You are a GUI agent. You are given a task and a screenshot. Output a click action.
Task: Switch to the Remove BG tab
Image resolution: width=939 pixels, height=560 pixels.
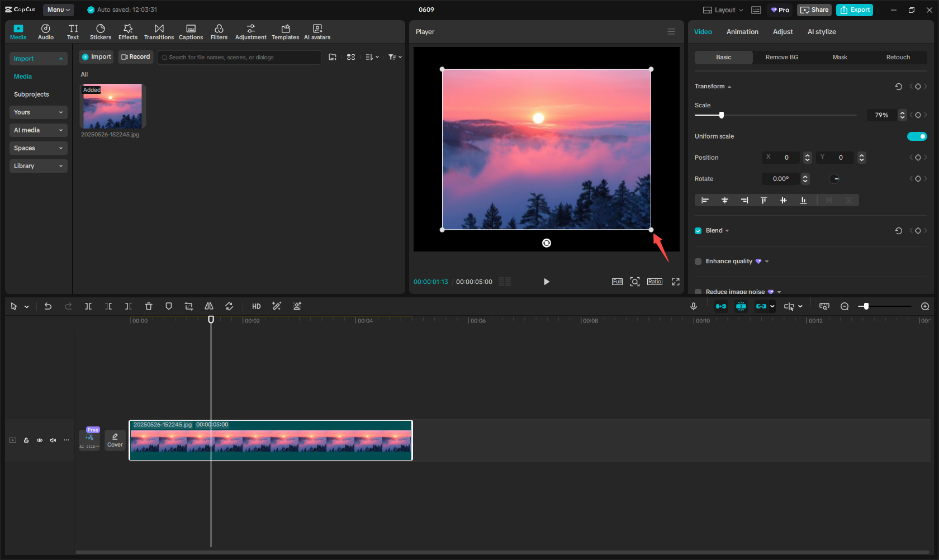point(781,57)
